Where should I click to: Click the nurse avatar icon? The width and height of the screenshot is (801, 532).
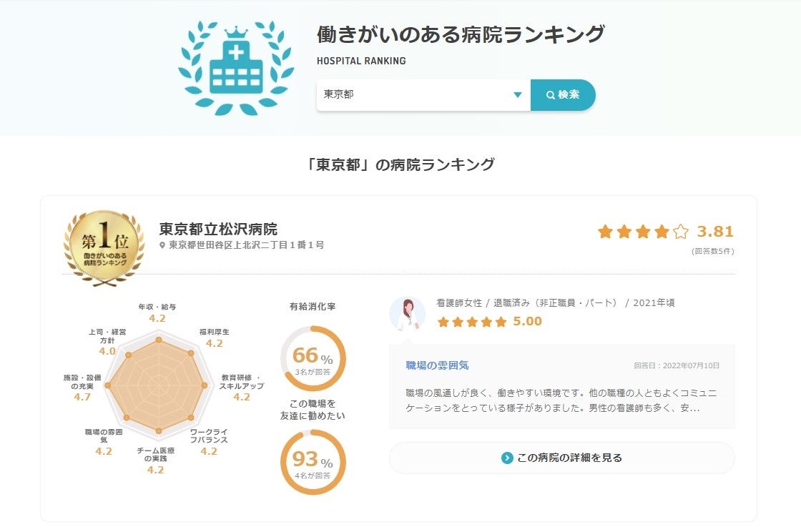point(407,313)
